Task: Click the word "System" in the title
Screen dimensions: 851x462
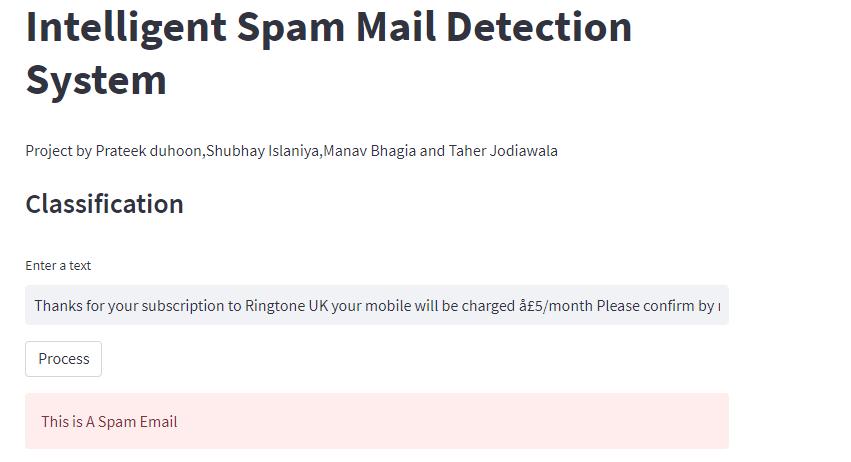Action: 96,80
